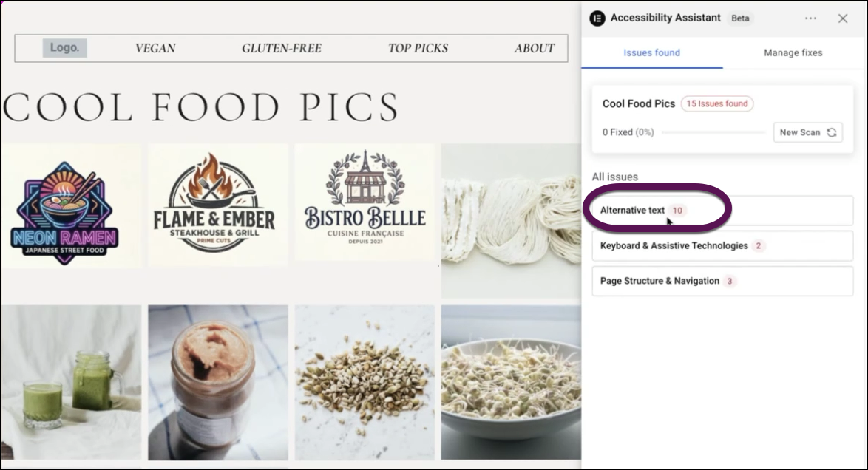Open the VEGAN menu link
868x470 pixels.
[155, 49]
